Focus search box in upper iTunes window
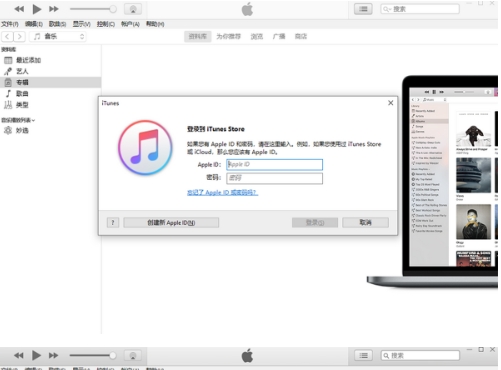The height and width of the screenshot is (370, 501). click(420, 9)
